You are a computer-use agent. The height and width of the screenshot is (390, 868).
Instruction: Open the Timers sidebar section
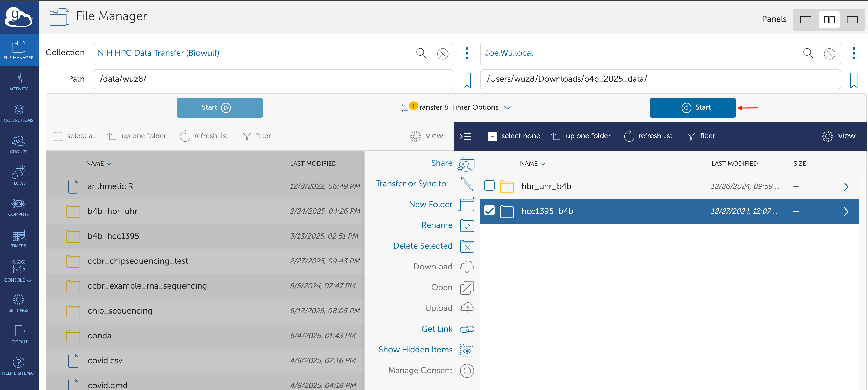tap(19, 238)
